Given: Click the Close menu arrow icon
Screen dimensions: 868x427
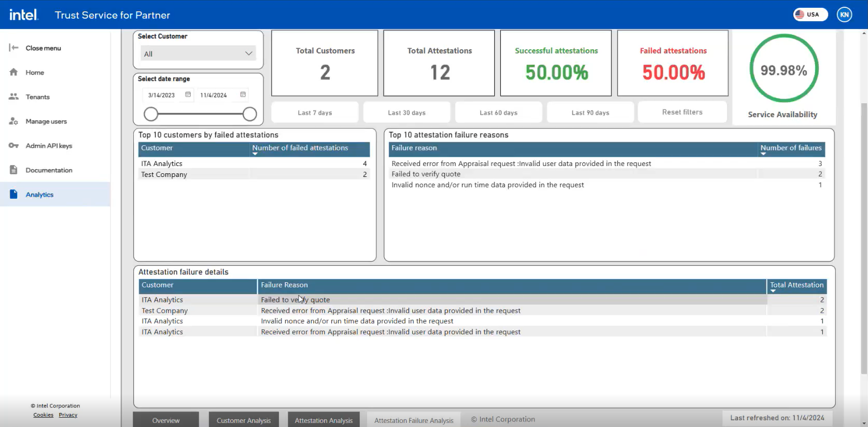Looking at the screenshot, I should point(14,48).
